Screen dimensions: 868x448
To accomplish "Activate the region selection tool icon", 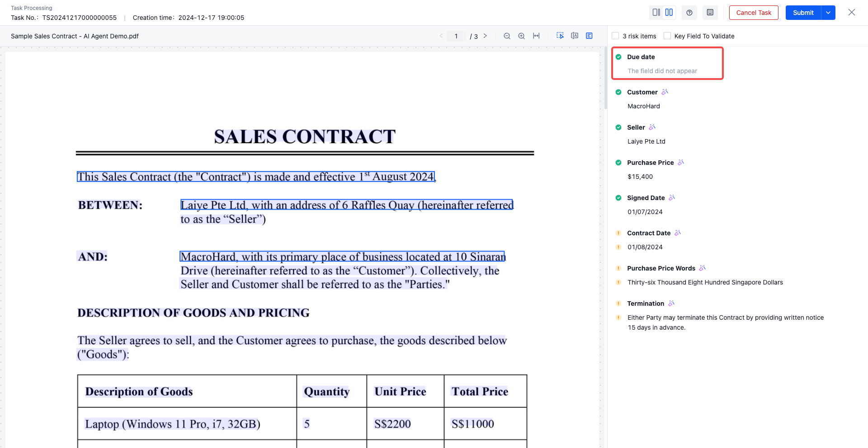I will click(x=560, y=36).
